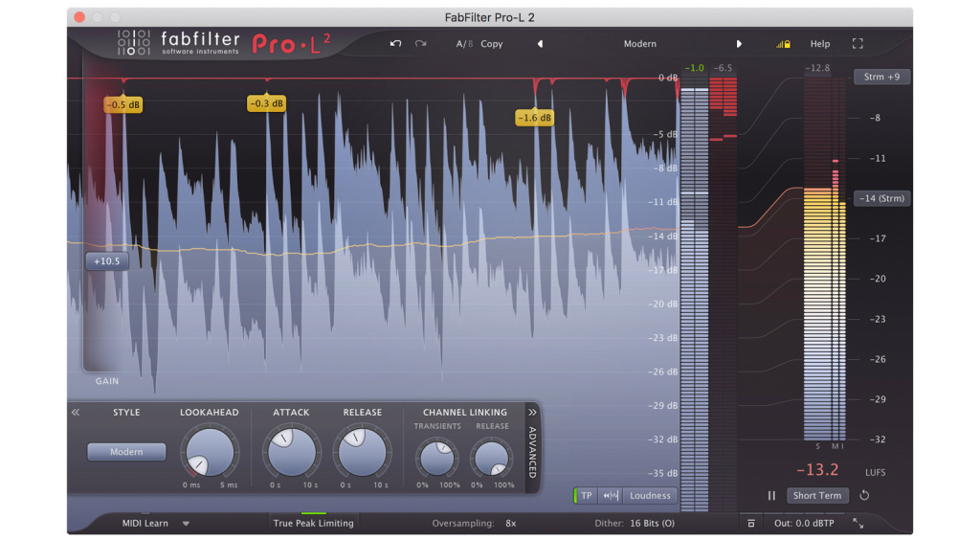Click the Out: 0.0 dBTP output level

pos(804,523)
